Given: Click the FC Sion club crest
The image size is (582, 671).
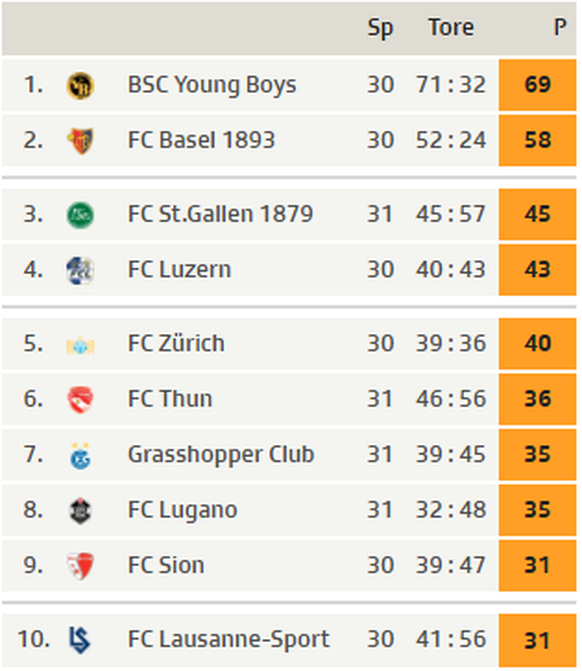Looking at the screenshot, I should click(80, 566).
